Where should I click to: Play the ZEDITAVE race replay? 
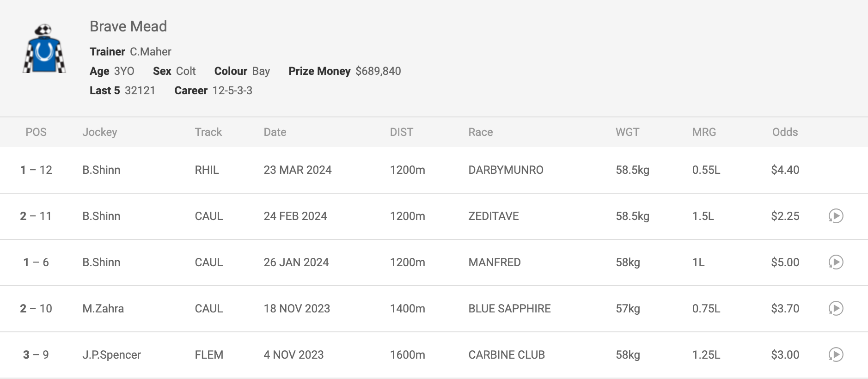tap(836, 216)
